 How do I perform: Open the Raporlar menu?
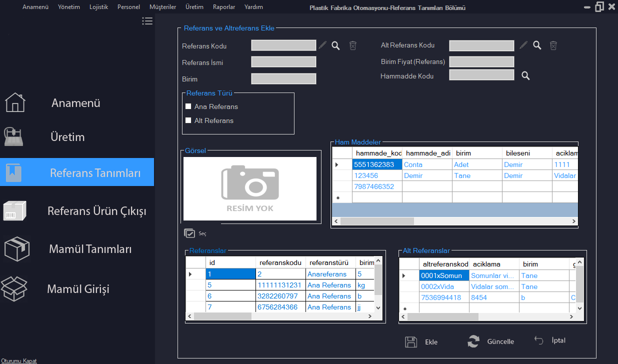click(x=224, y=7)
